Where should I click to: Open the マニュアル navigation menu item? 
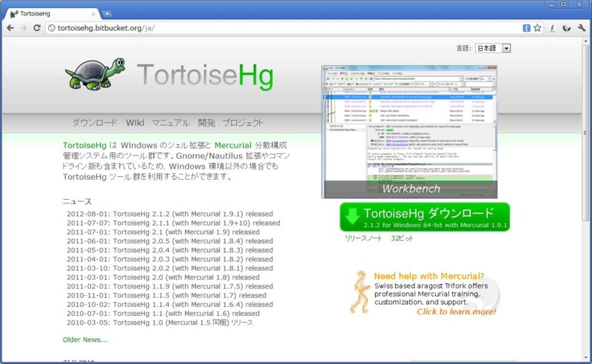click(x=171, y=123)
